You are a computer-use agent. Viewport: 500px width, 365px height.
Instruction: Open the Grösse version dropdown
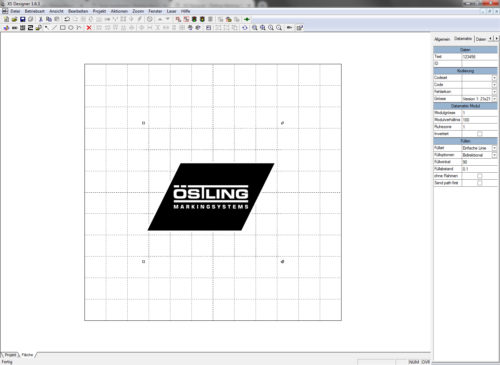coord(494,99)
